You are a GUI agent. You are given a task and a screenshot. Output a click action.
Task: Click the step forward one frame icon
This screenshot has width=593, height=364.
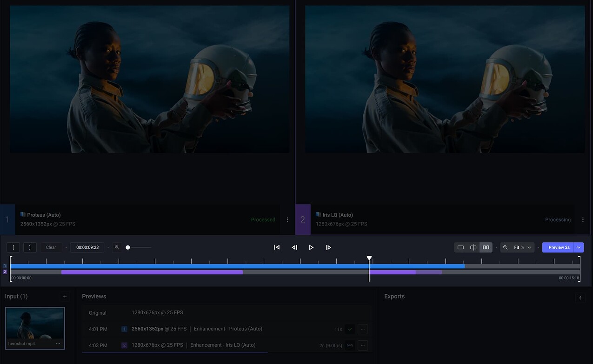pyautogui.click(x=328, y=247)
